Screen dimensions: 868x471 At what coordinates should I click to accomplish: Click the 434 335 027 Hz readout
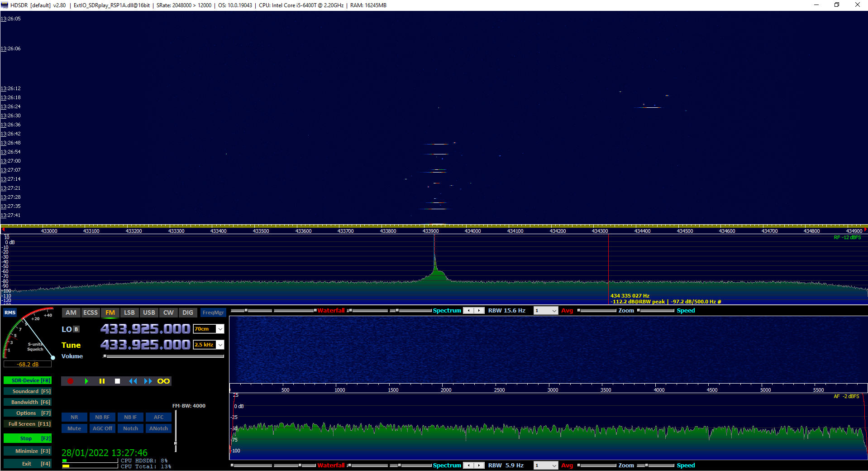click(630, 296)
